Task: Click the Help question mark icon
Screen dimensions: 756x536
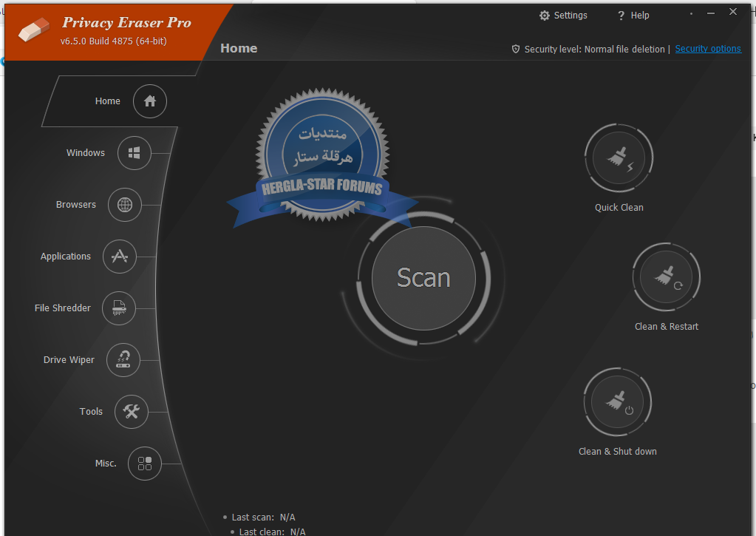Action: click(621, 16)
